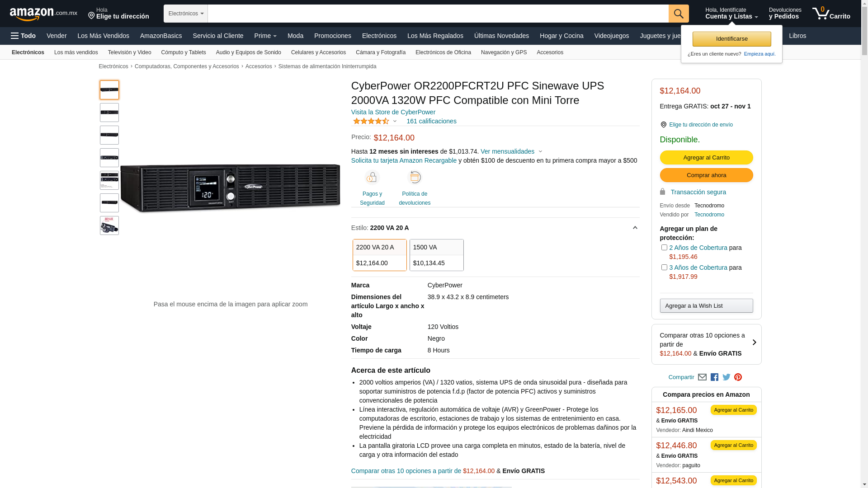The height and width of the screenshot is (488, 868).
Task: Click the Pagos y Seguridad icon
Action: click(x=372, y=178)
